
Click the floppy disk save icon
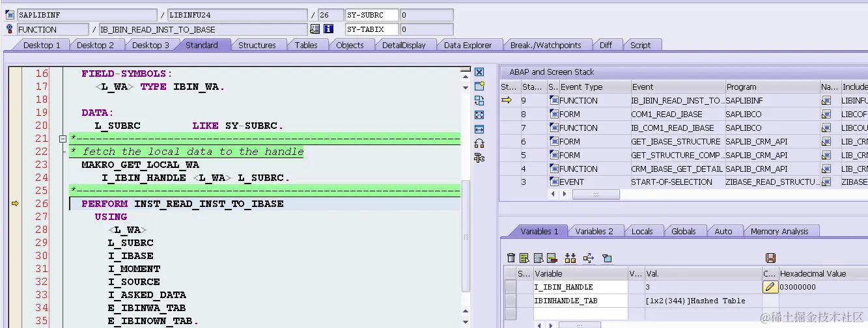coord(771,258)
